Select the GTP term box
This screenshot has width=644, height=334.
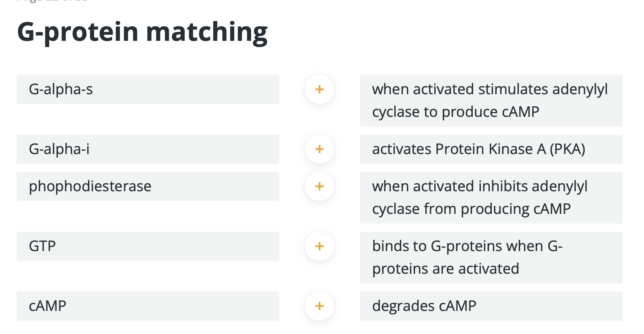147,246
